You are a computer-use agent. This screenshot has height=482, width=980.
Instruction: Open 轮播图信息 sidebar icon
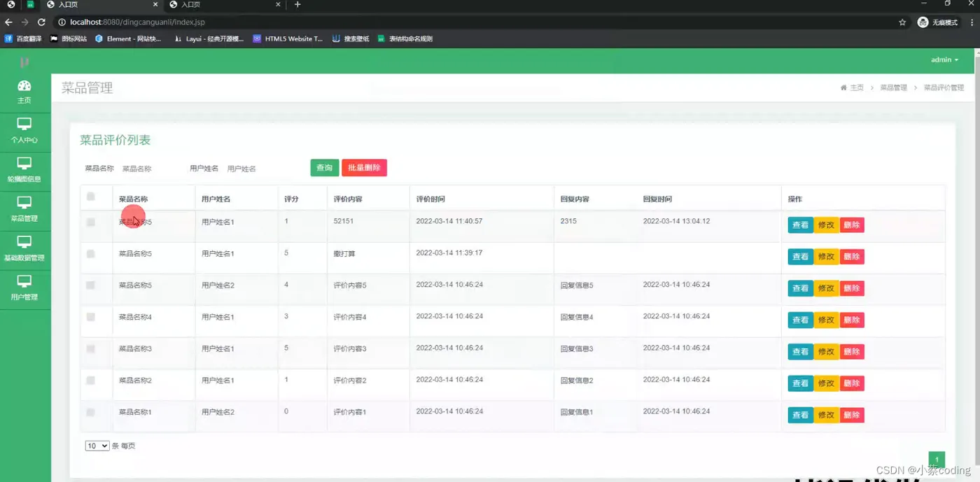point(24,163)
